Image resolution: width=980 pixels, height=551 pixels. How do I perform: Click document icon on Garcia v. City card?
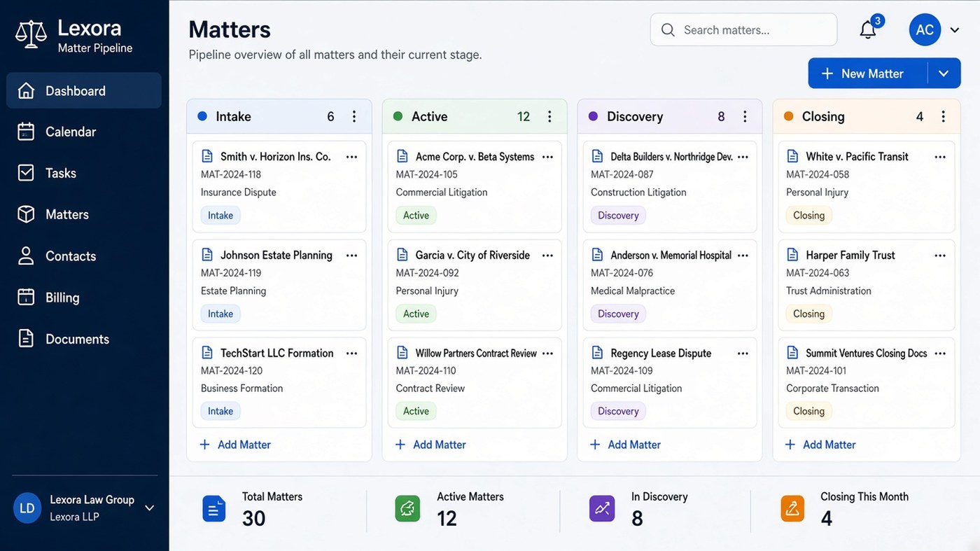click(402, 255)
